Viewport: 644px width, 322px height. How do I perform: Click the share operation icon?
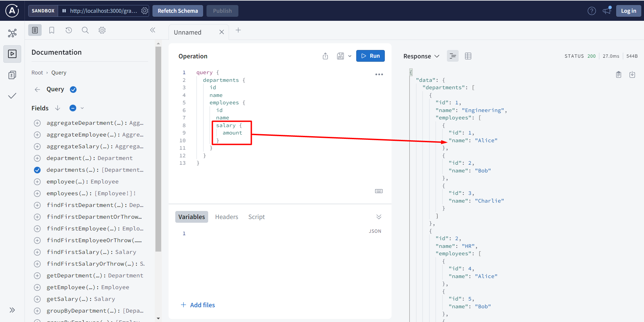[325, 56]
